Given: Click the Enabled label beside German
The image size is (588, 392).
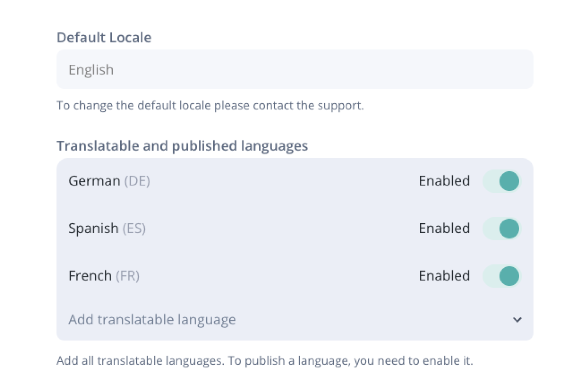Looking at the screenshot, I should pyautogui.click(x=444, y=181).
